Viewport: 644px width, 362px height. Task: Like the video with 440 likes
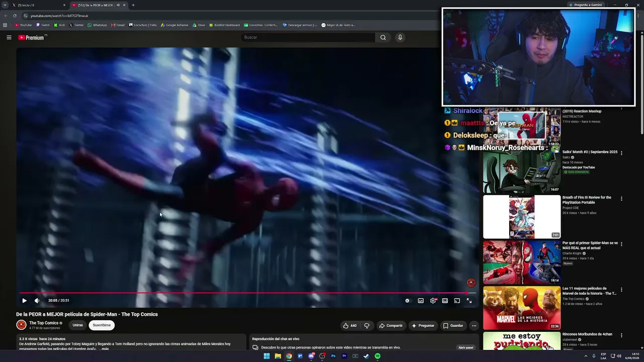point(350,325)
